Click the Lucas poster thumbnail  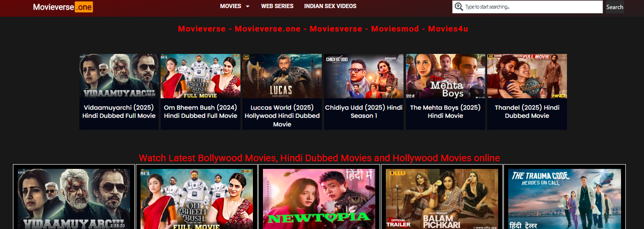click(282, 76)
